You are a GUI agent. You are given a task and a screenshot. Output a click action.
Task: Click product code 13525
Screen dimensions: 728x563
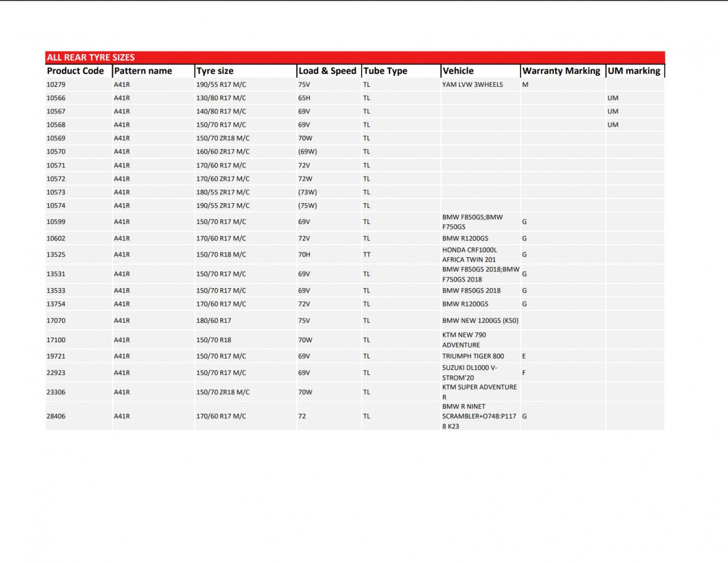(x=56, y=255)
